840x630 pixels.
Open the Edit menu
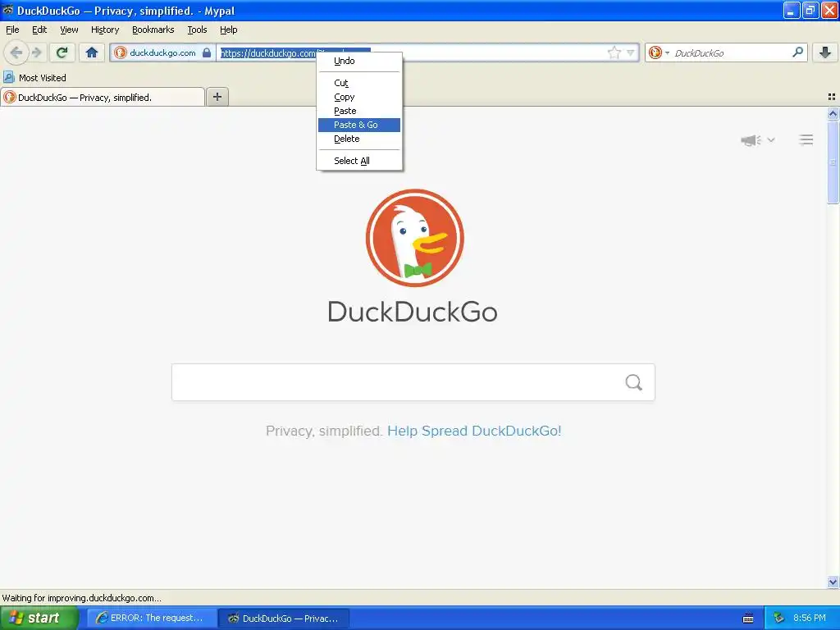coord(39,30)
